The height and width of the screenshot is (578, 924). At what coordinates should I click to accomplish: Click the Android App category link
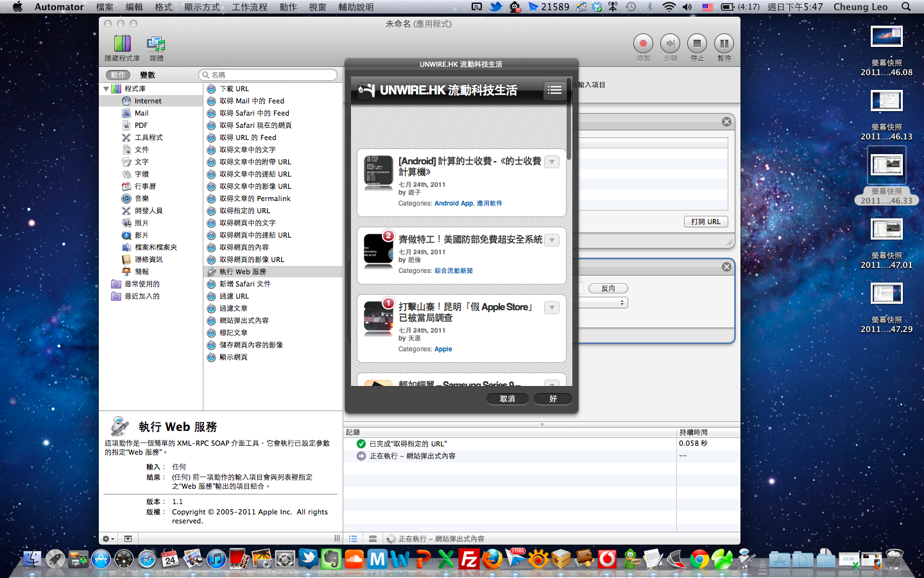[x=454, y=203]
